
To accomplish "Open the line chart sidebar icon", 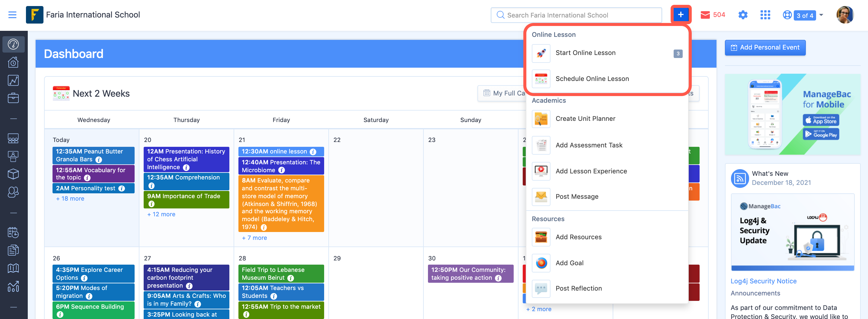I will click(14, 80).
